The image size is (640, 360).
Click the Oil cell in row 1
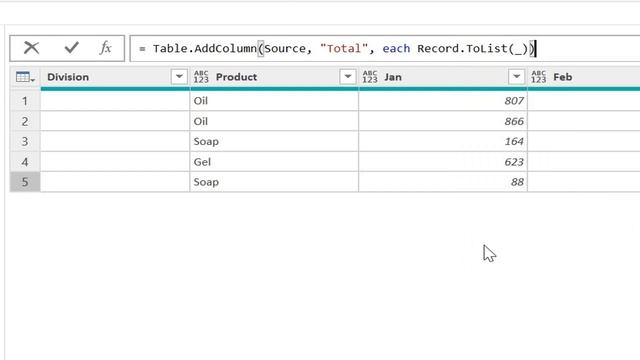coord(274,101)
